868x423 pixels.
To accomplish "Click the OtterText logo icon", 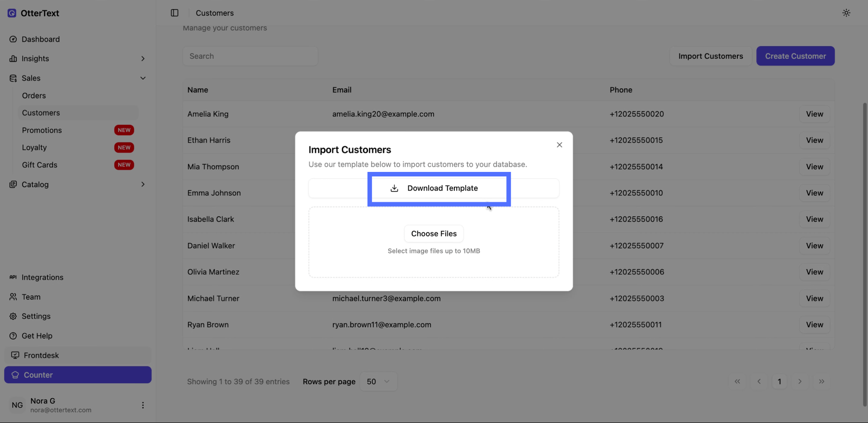I will coord(12,13).
